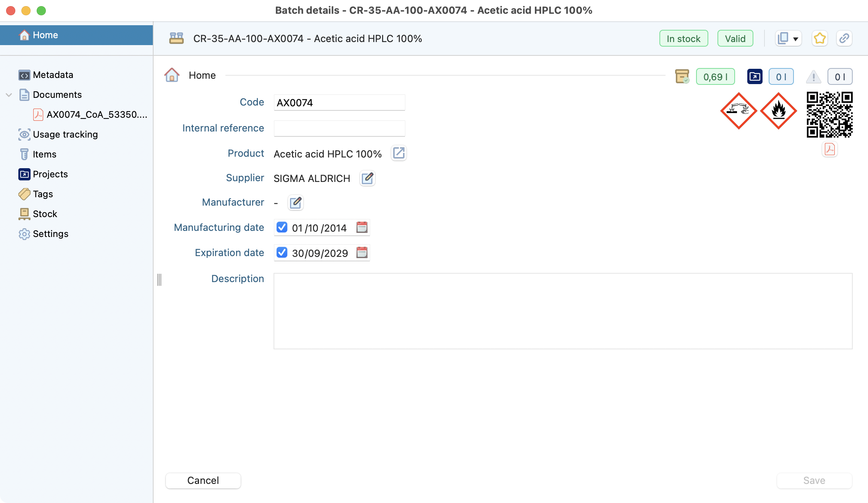Go to the Stock section
This screenshot has height=503, width=868.
45,214
